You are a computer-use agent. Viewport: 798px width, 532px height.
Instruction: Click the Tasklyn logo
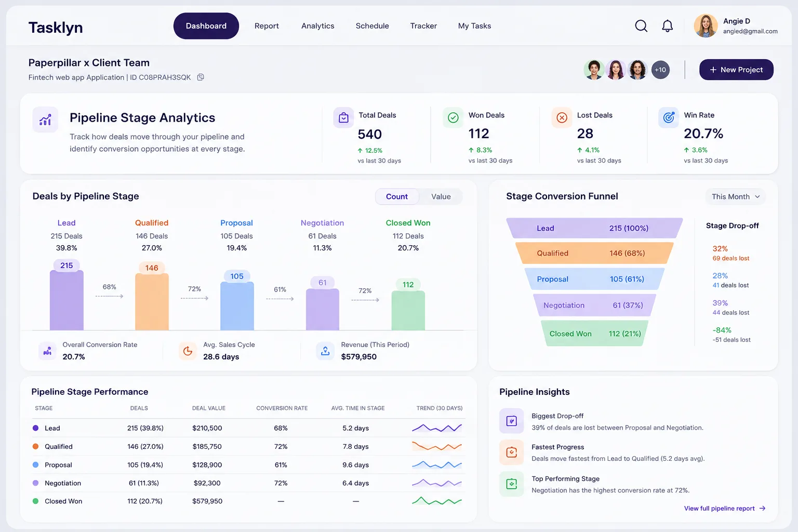[56, 28]
